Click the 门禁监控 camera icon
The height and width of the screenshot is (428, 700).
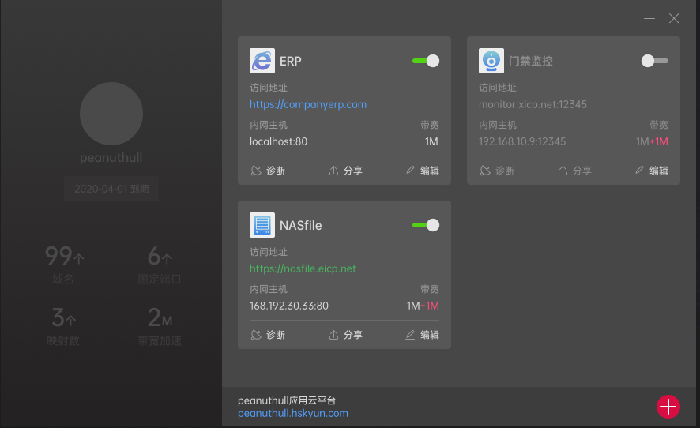tap(491, 61)
